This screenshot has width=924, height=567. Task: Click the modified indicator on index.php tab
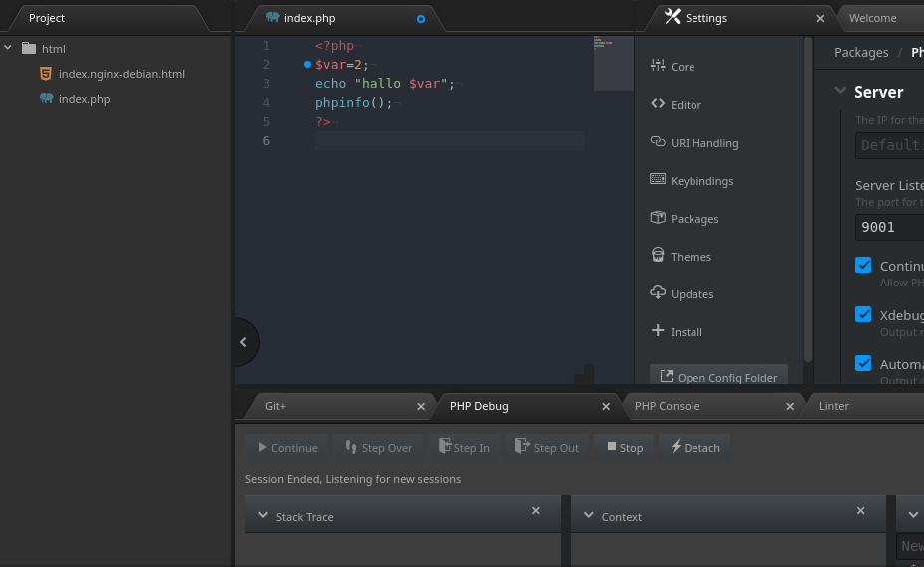click(x=421, y=19)
